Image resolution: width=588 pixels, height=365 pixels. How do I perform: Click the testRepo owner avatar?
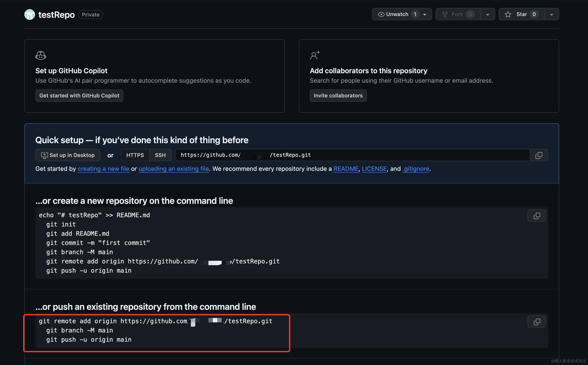(x=30, y=15)
